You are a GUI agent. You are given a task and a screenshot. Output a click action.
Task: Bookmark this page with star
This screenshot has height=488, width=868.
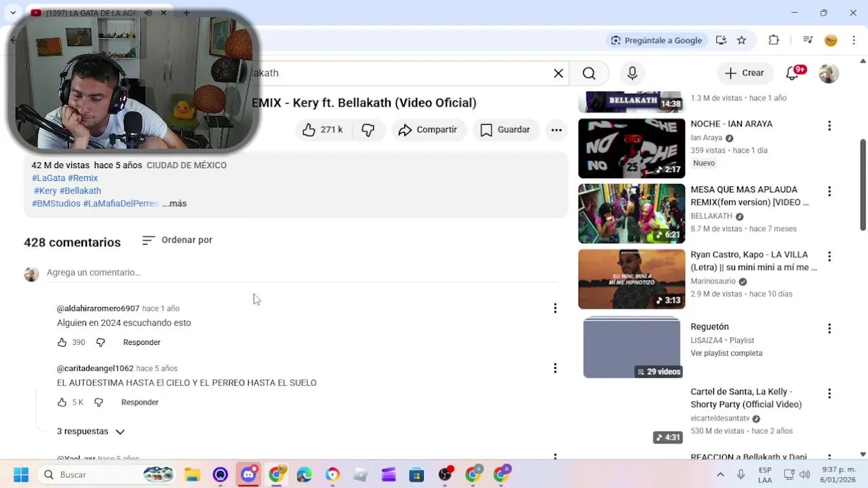click(x=741, y=41)
